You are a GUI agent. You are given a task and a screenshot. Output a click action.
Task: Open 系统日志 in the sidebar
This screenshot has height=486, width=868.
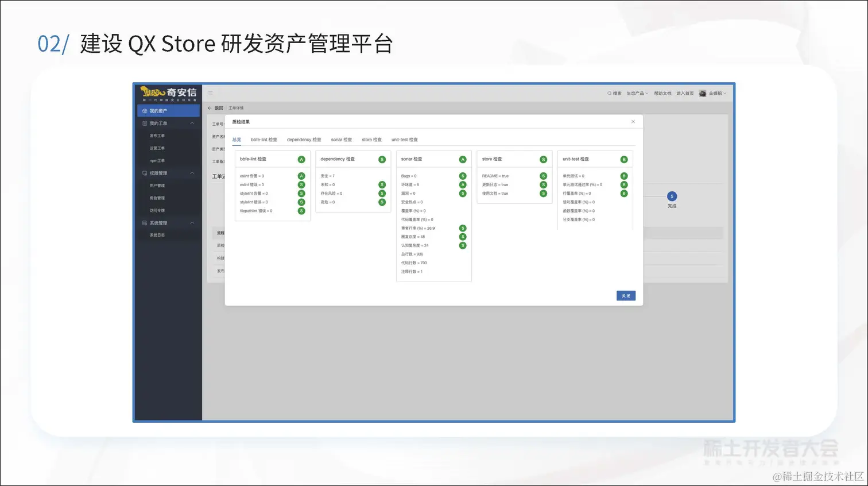point(157,235)
